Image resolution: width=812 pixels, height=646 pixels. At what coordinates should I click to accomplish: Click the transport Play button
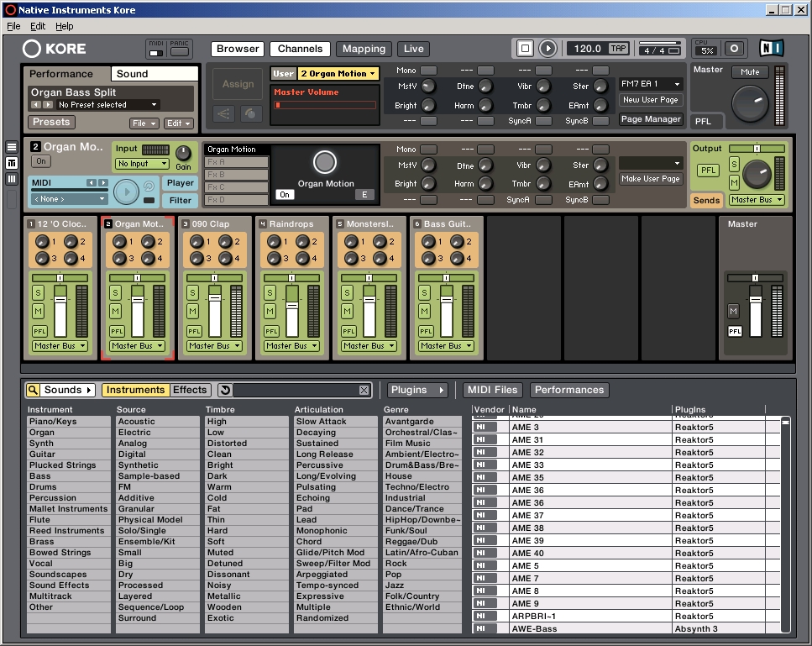(x=547, y=49)
